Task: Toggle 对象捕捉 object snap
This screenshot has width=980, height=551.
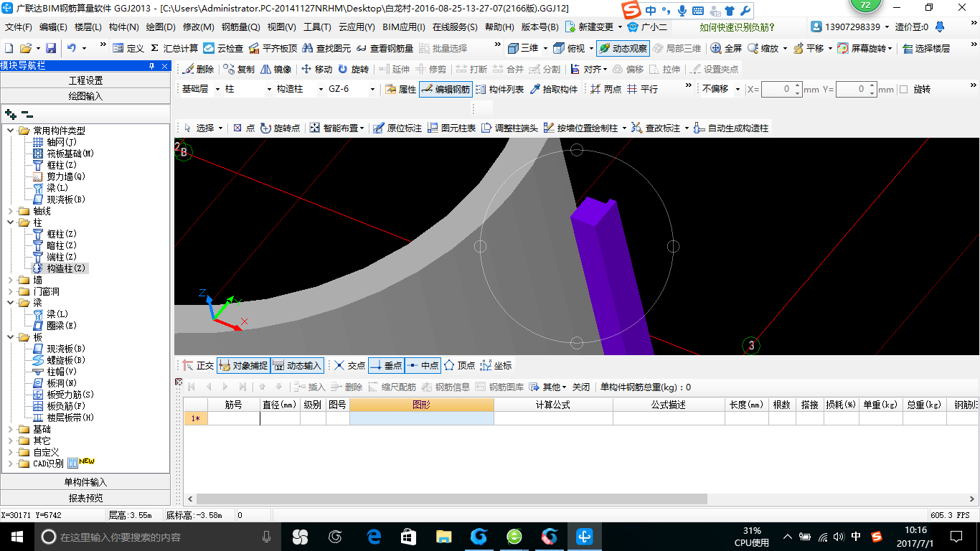Action: tap(242, 365)
